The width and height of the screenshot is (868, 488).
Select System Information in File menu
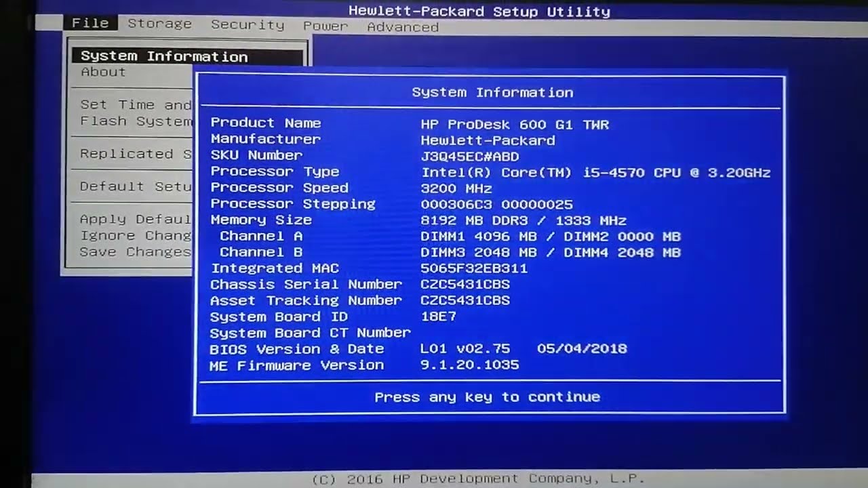187,57
